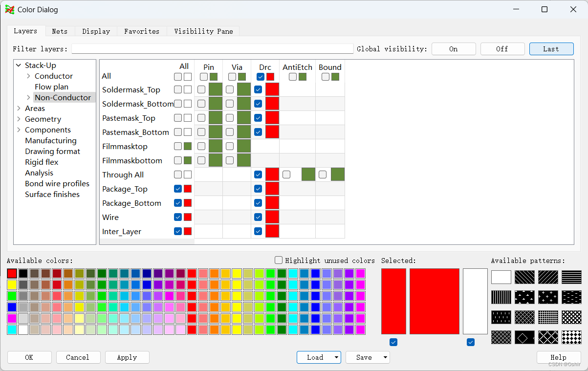
Task: Enable Highlight unused colors checkbox
Action: pyautogui.click(x=279, y=261)
